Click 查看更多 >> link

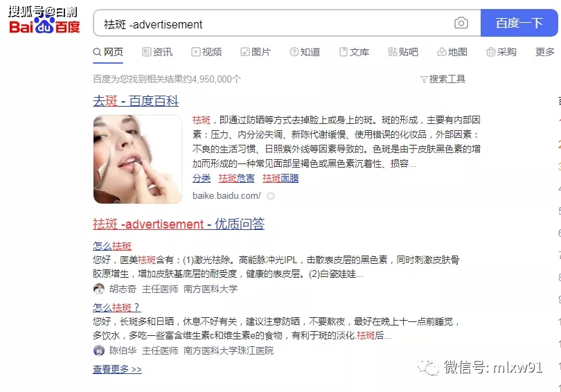click(117, 369)
